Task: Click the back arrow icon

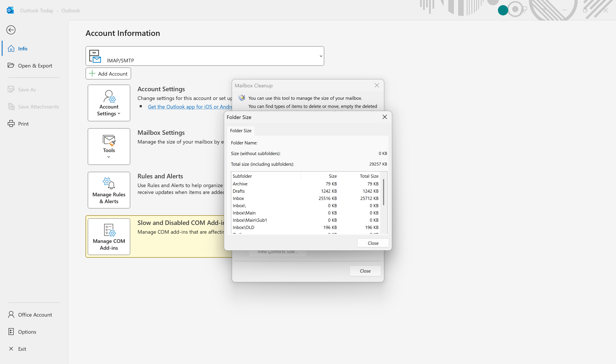Action: [11, 30]
